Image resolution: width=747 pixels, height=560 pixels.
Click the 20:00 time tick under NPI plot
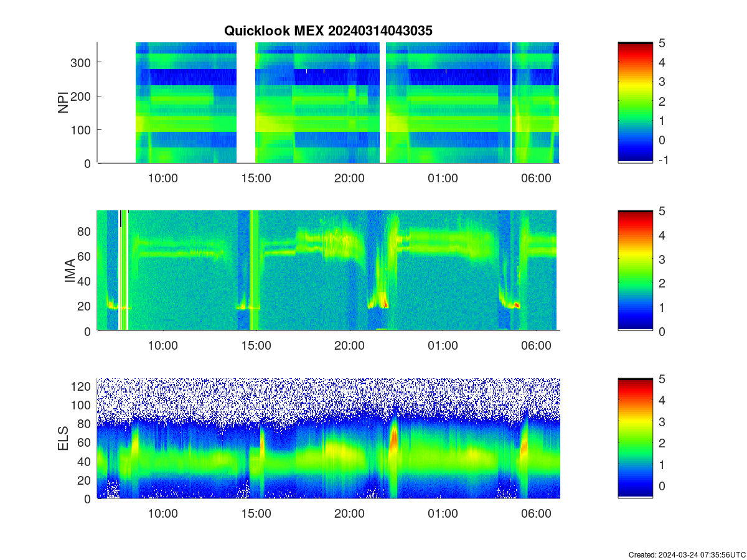click(x=349, y=178)
